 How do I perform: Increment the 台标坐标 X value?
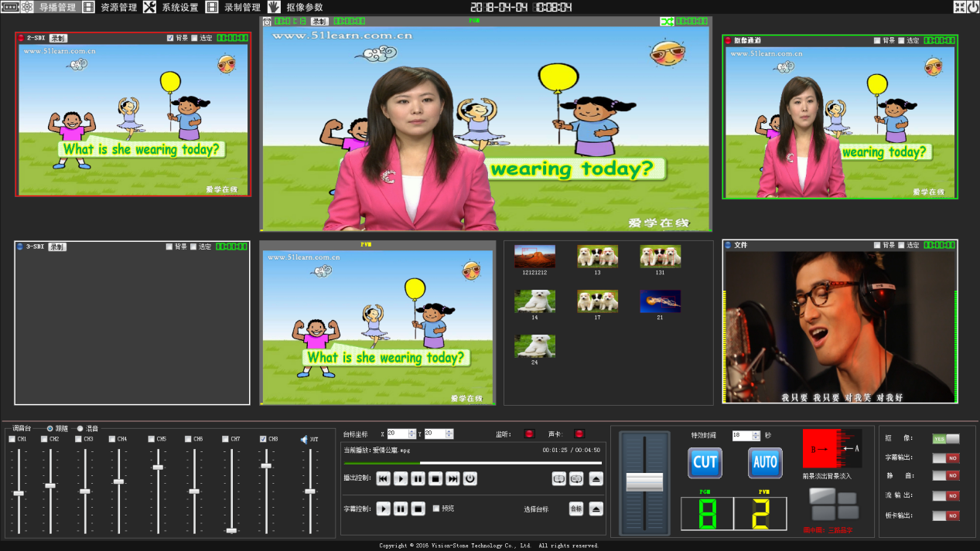coord(411,431)
